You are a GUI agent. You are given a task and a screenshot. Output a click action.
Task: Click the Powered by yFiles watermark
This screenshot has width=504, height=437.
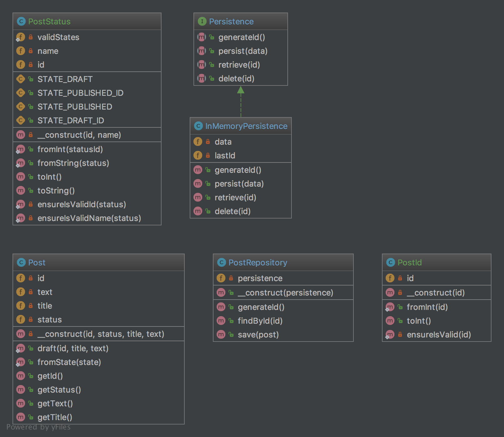(x=39, y=427)
